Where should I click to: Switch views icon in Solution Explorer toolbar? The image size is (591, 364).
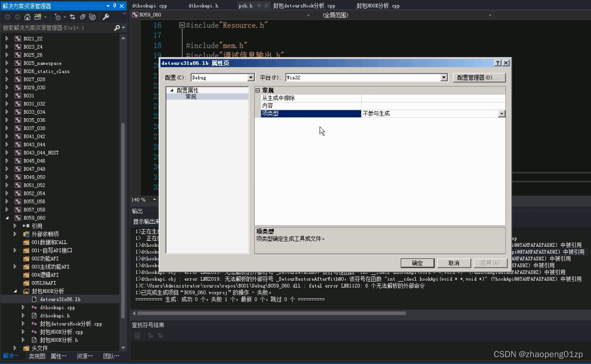[38, 17]
